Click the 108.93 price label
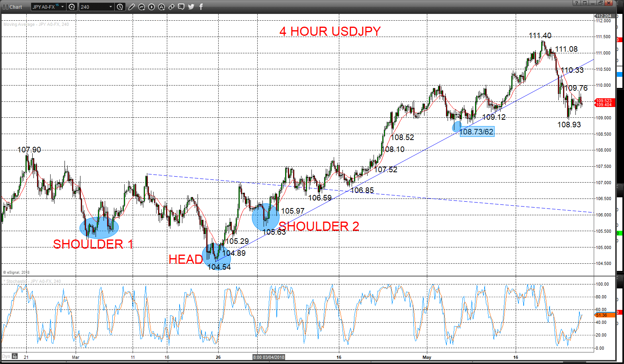 [x=569, y=125]
